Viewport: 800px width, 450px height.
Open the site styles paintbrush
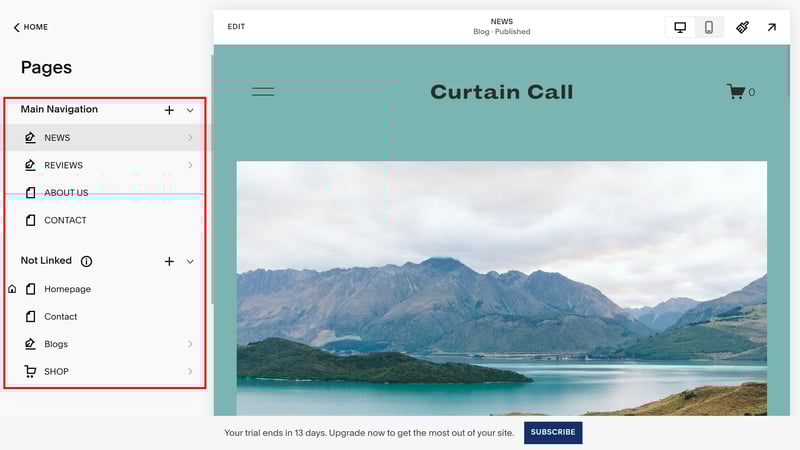click(x=742, y=27)
